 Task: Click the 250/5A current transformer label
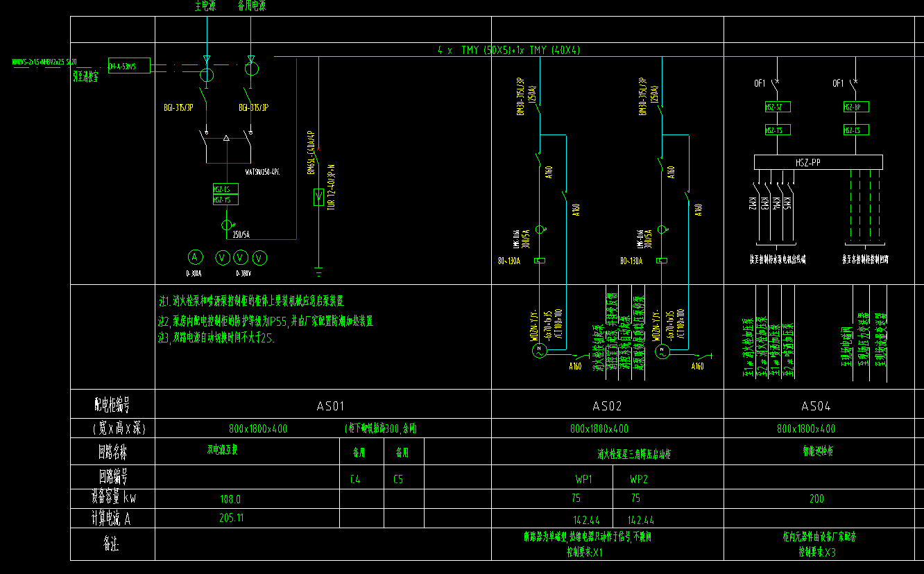click(x=242, y=236)
